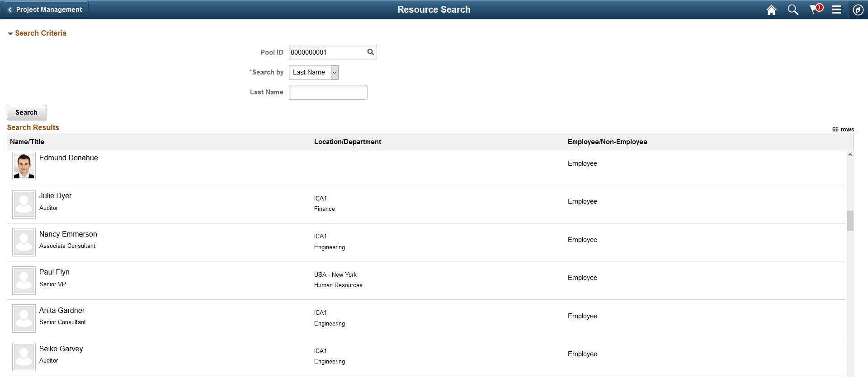Image resolution: width=868 pixels, height=377 pixels.
Task: Open the global search magnifier icon
Action: (x=793, y=10)
